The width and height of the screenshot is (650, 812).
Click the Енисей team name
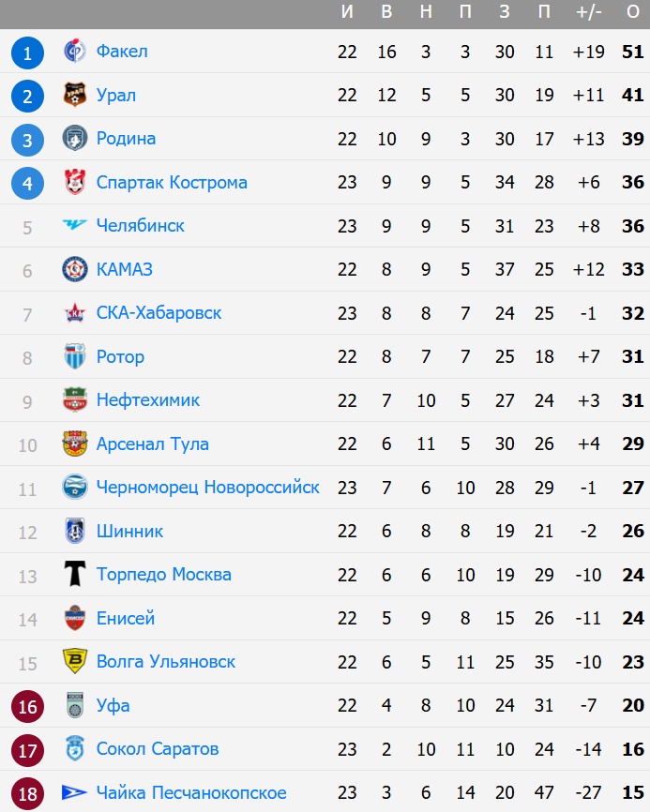pos(126,618)
